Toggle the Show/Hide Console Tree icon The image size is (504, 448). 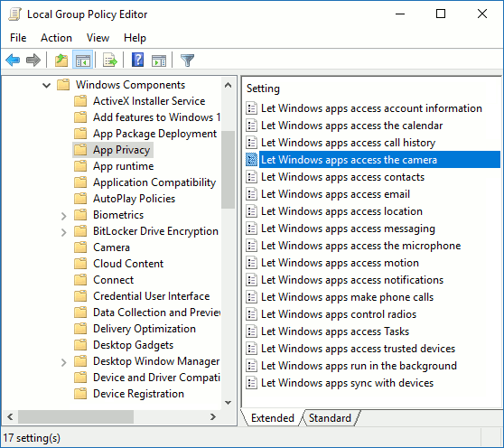82,61
